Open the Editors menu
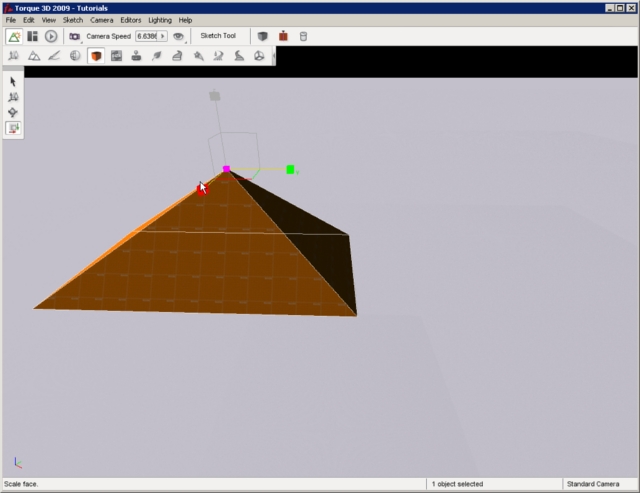The width and height of the screenshot is (640, 493). coord(131,20)
